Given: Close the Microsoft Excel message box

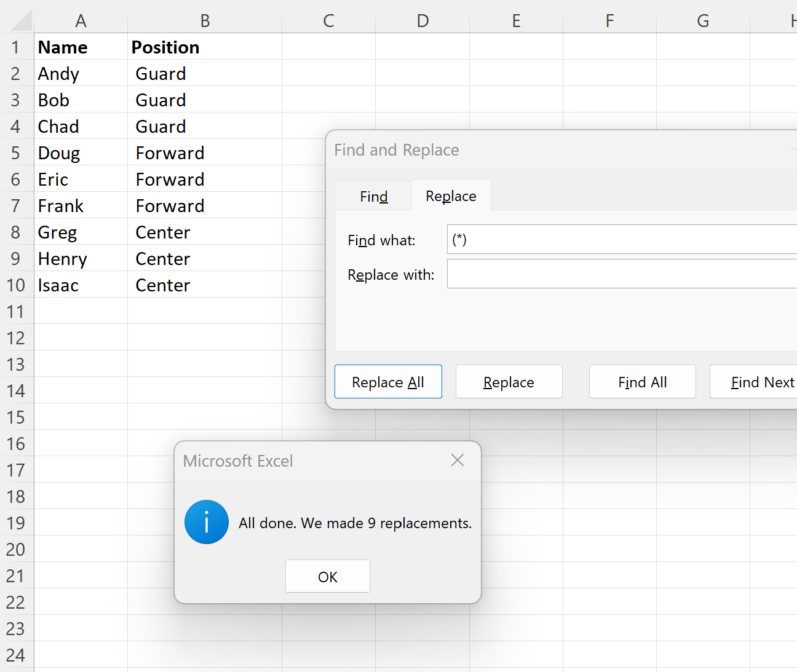Looking at the screenshot, I should (x=457, y=460).
